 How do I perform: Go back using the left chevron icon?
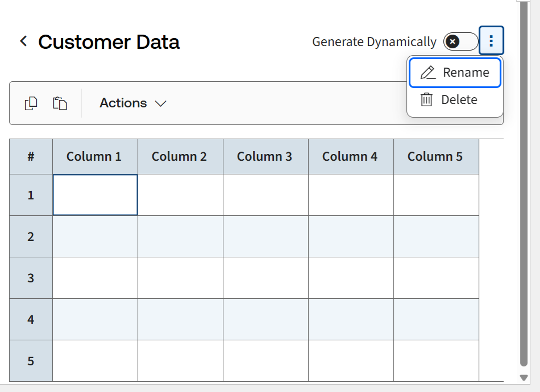point(23,41)
